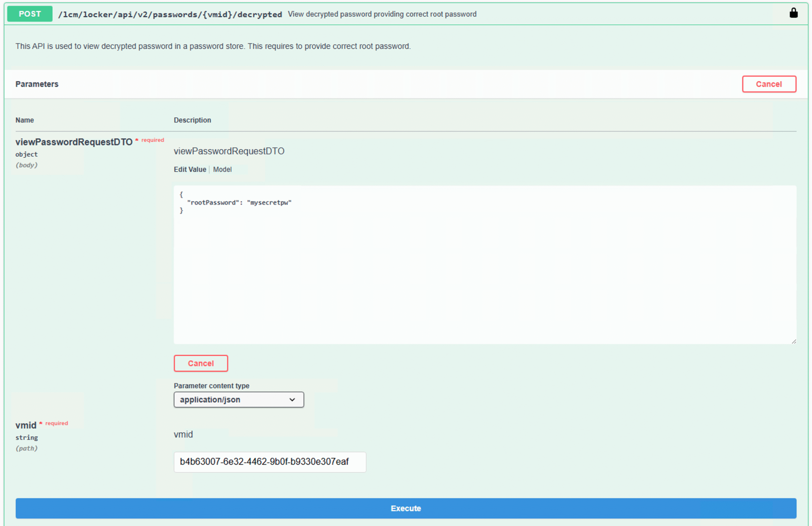Click the green POST method badge

point(30,14)
